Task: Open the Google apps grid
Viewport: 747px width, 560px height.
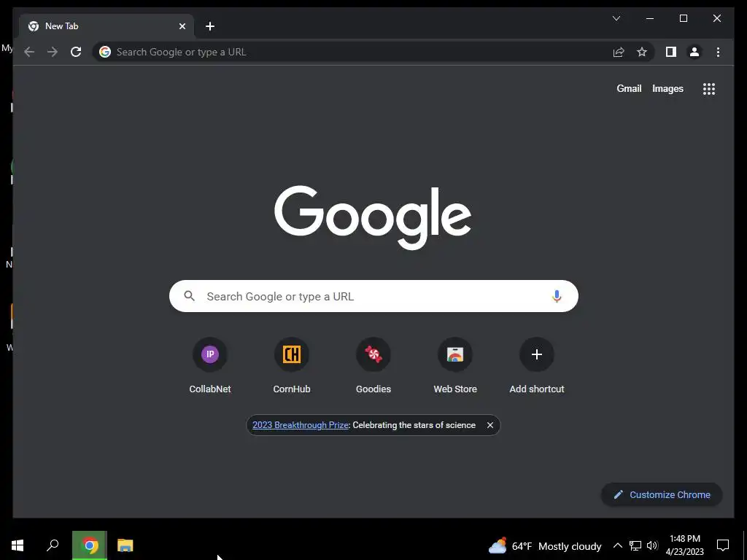Action: tap(709, 88)
